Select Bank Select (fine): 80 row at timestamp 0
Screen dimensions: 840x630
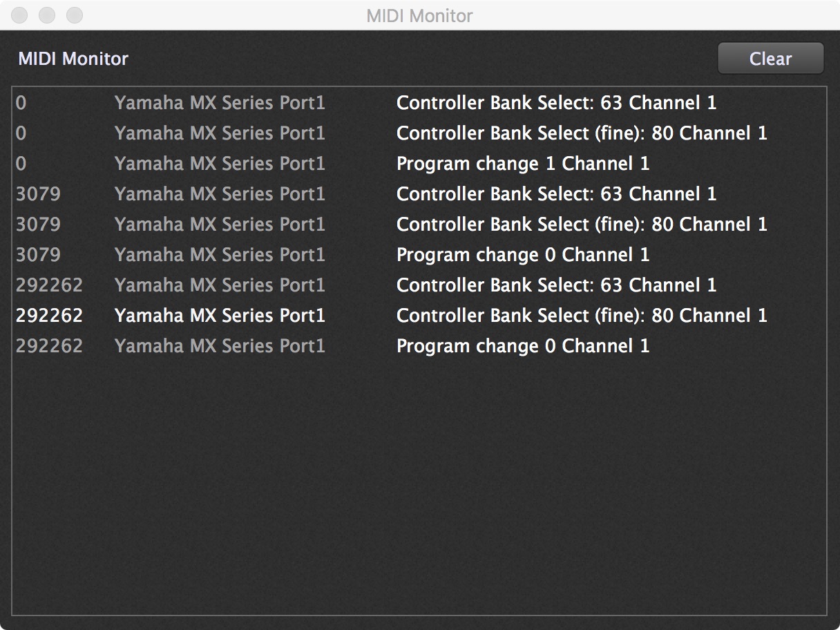point(419,133)
